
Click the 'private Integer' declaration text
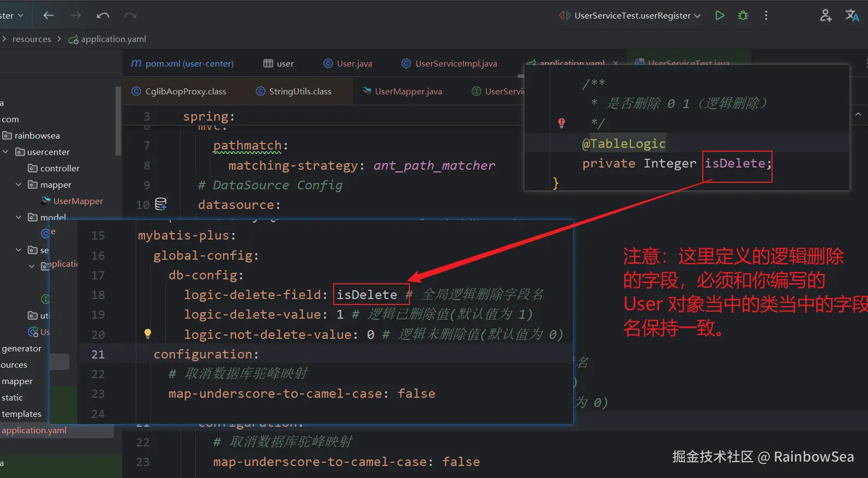pyautogui.click(x=639, y=163)
